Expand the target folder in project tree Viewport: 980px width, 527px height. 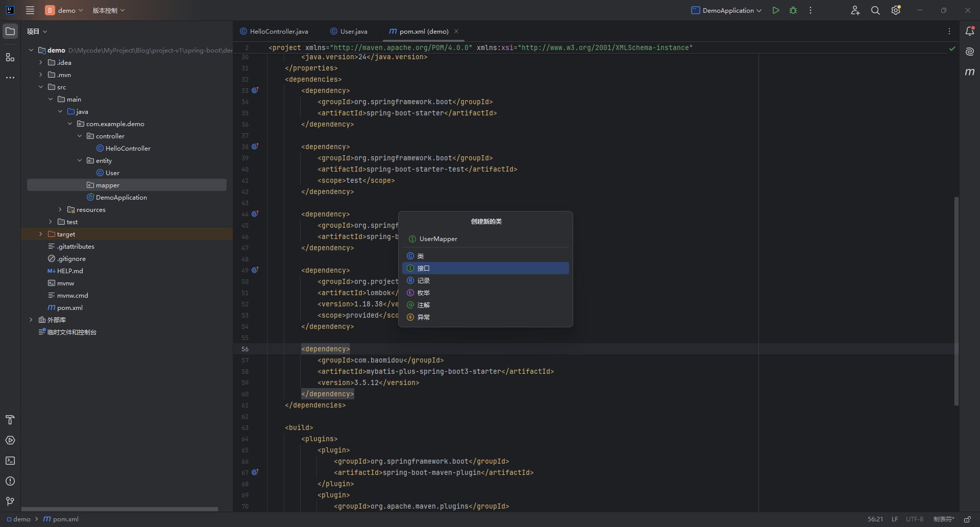(x=41, y=234)
